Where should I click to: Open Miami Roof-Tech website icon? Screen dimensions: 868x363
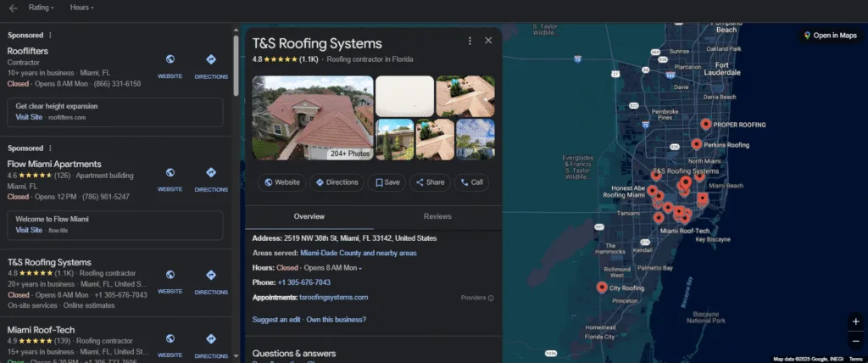[170, 338]
